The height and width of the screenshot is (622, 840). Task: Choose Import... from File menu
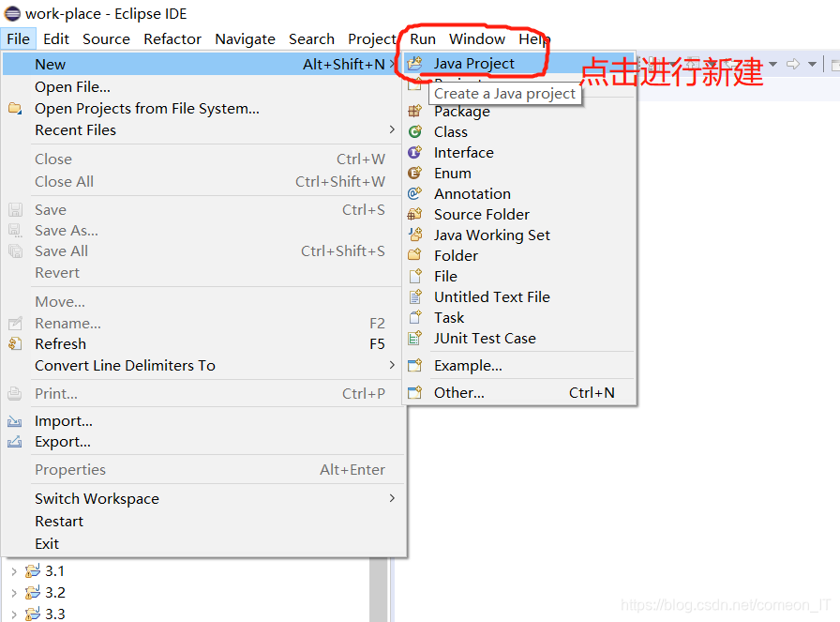(x=202, y=421)
